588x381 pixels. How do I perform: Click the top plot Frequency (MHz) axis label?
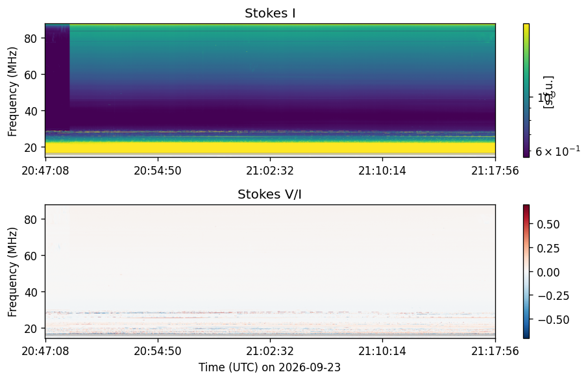[12, 92]
